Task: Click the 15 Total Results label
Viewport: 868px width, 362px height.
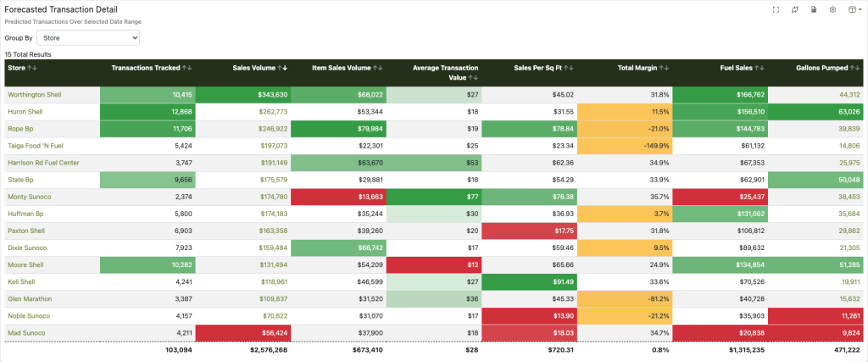Action: click(28, 54)
